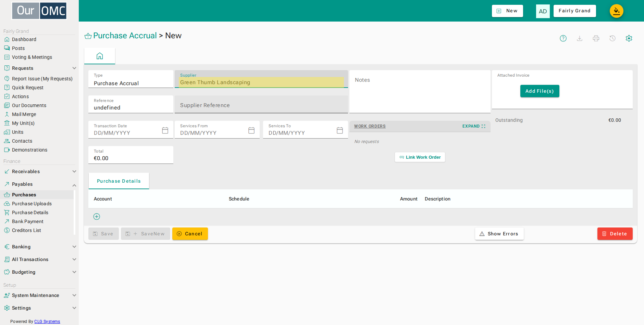Click Link Work Order button
Viewport: 644px width, 325px height.
(420, 157)
